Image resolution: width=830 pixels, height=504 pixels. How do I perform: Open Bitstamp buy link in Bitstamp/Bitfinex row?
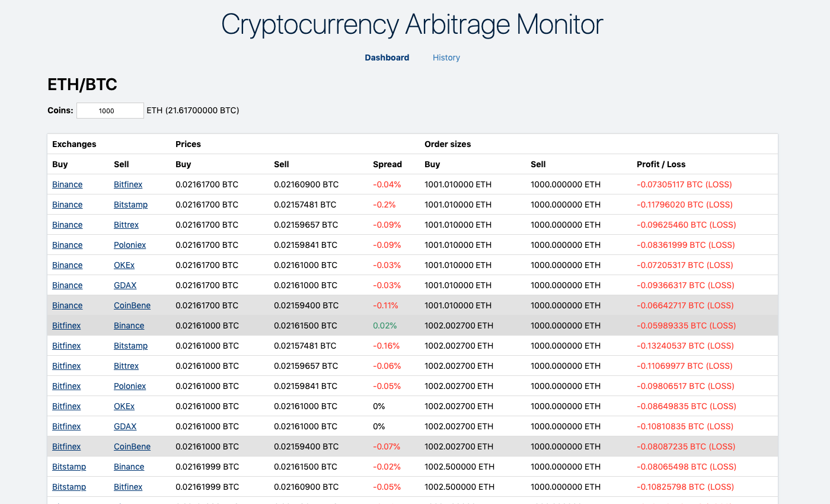click(69, 487)
